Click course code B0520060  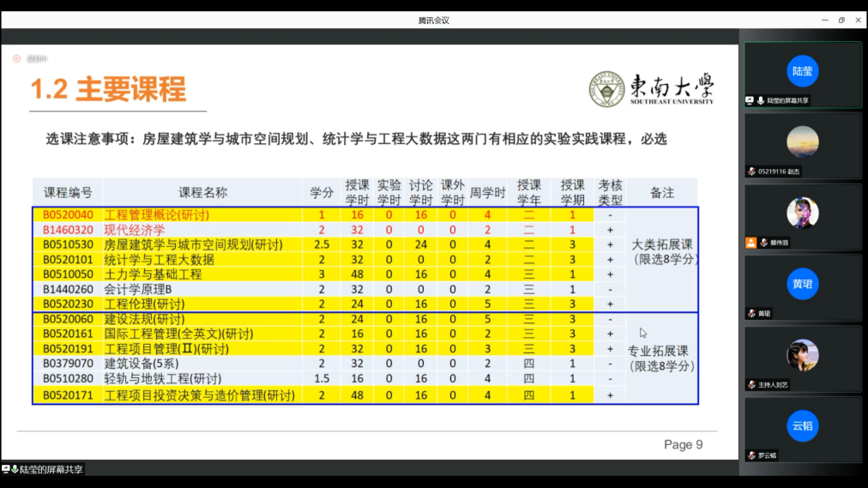(68, 319)
